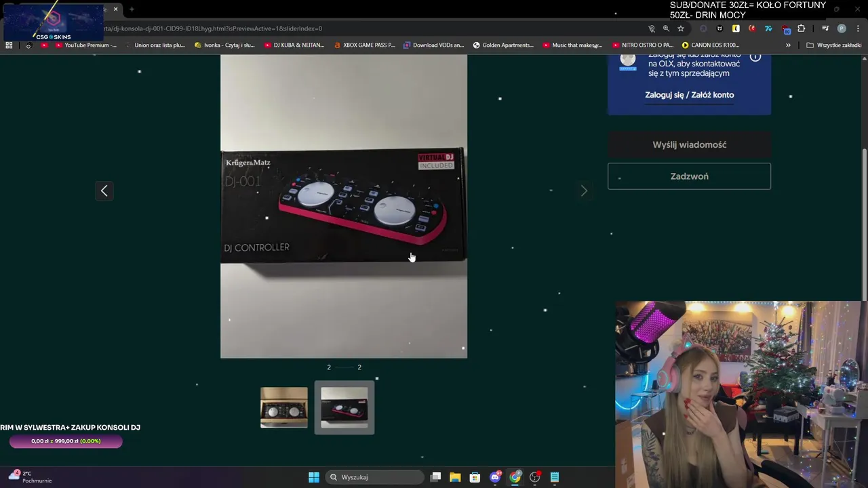Open the media control playlist icon

pos(825,28)
